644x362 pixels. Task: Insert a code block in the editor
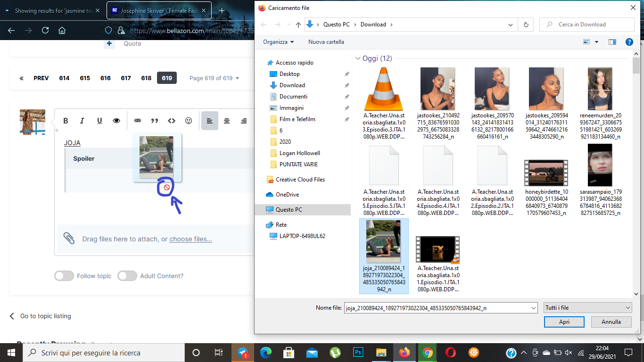pos(172,121)
